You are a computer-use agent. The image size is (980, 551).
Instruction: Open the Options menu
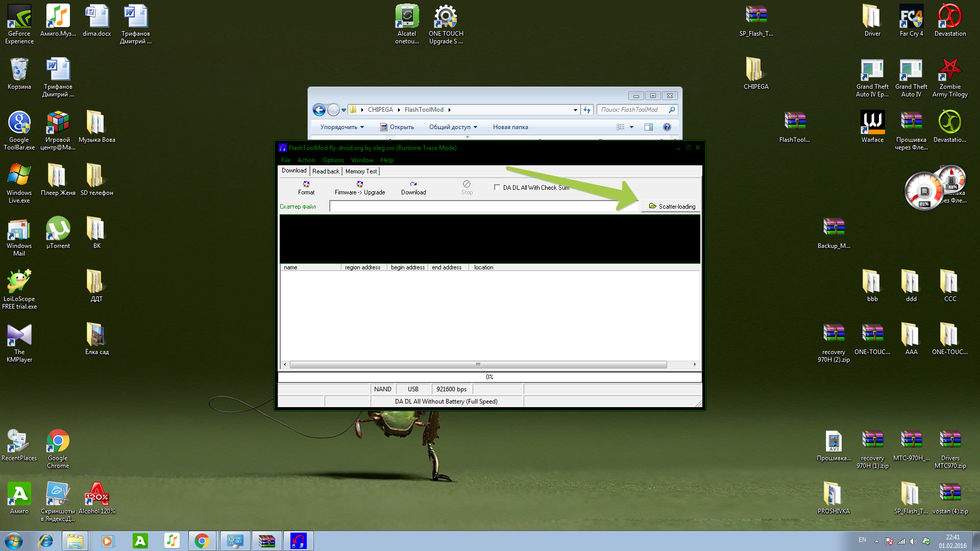pyautogui.click(x=333, y=160)
